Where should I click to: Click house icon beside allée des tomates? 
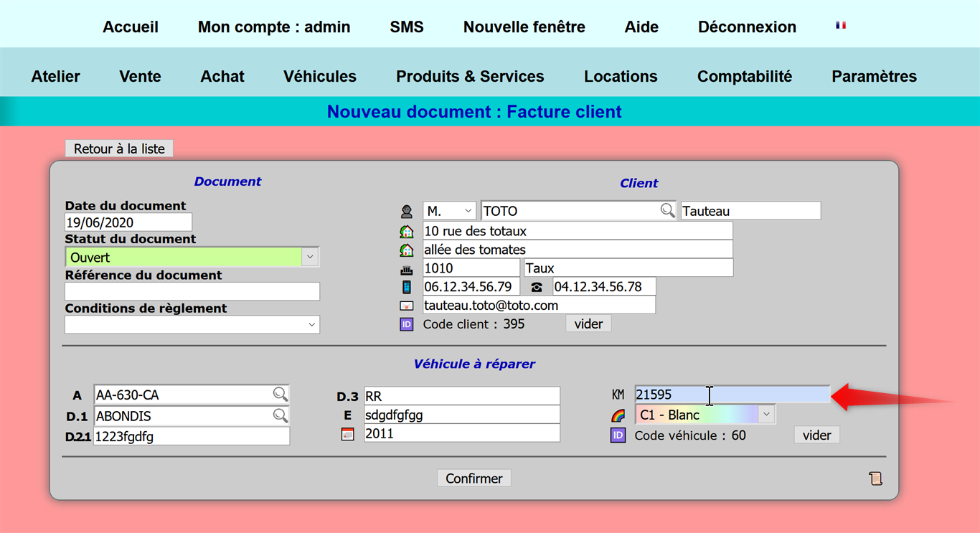pos(407,250)
